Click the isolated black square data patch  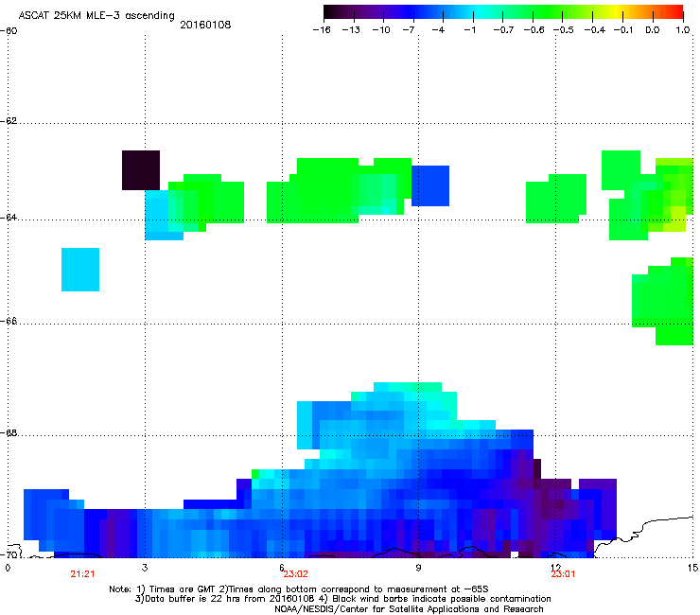(141, 170)
